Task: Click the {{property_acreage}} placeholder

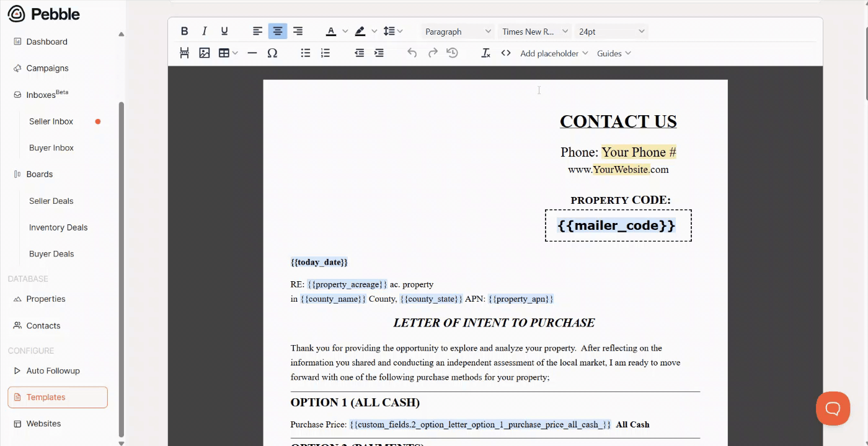Action: click(x=347, y=284)
